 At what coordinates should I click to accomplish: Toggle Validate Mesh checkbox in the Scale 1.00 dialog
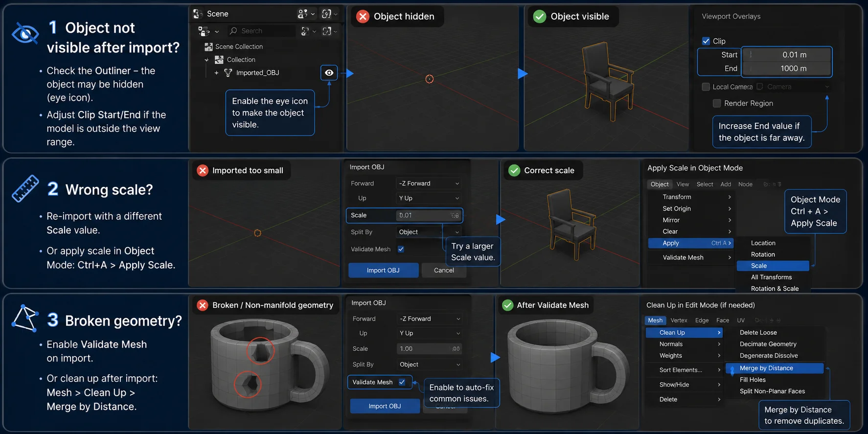click(x=402, y=382)
